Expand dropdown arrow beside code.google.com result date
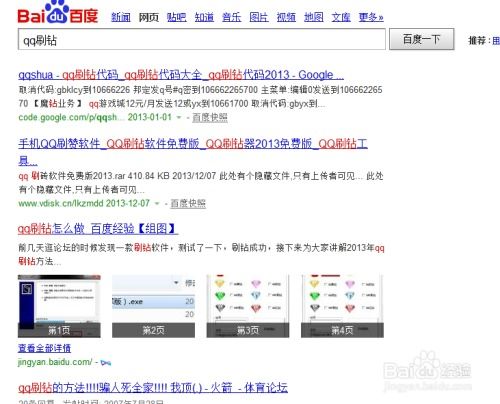This screenshot has width=500, height=404. (179, 118)
